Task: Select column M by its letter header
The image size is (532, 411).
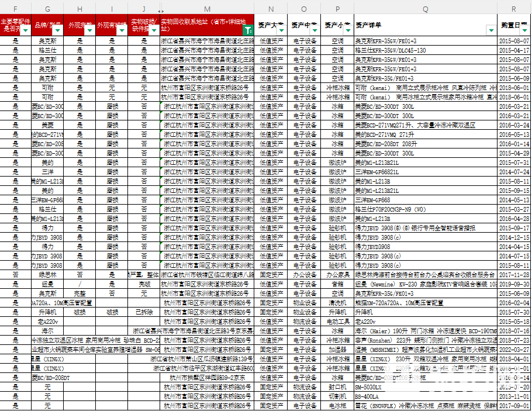Action: coord(208,9)
